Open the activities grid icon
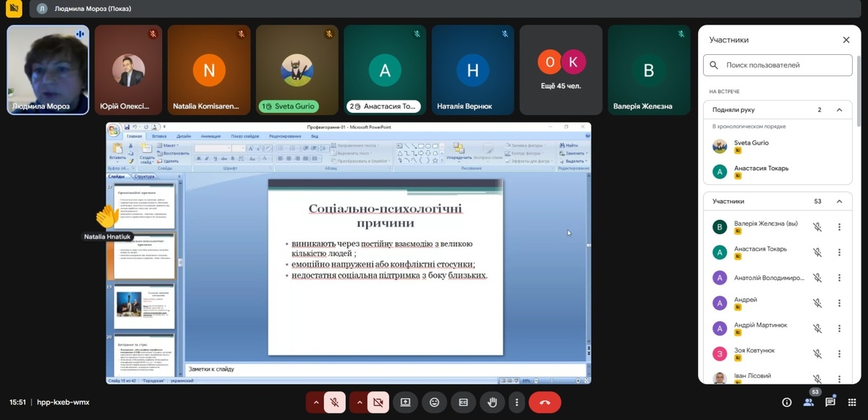Screen dimensions: 868x420 coord(852,402)
